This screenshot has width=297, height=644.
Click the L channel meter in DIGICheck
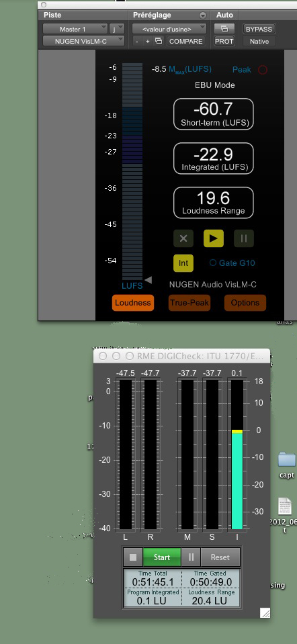click(x=125, y=454)
